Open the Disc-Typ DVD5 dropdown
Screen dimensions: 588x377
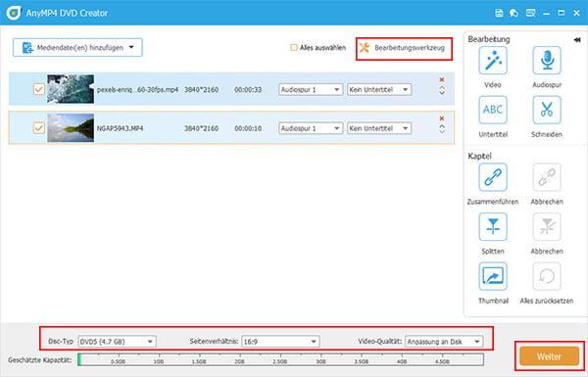coord(117,342)
